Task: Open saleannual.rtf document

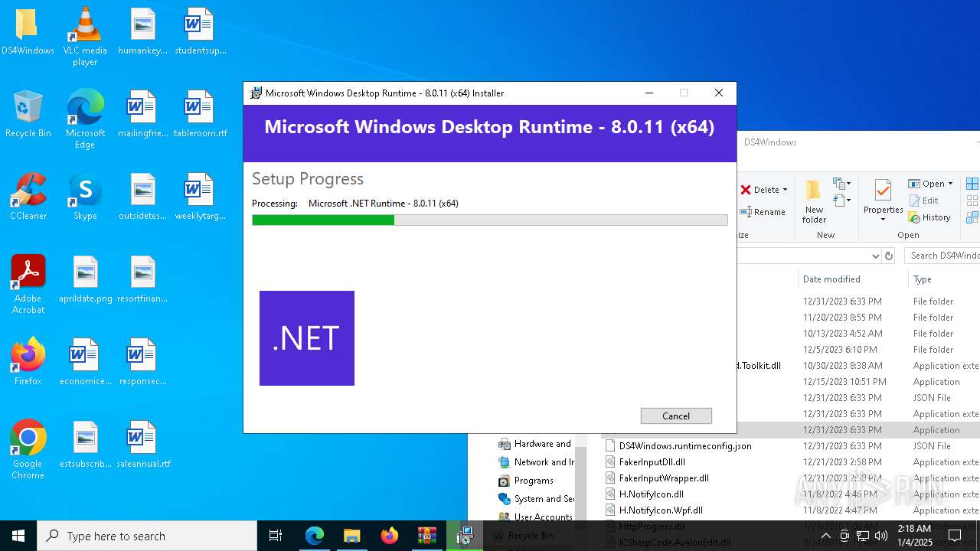Action: point(142,445)
